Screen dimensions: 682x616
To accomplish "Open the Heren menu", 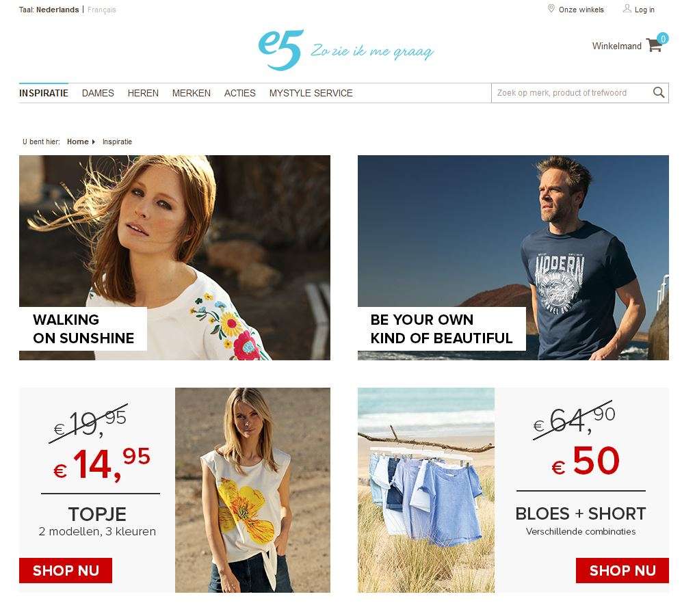I will tap(143, 93).
